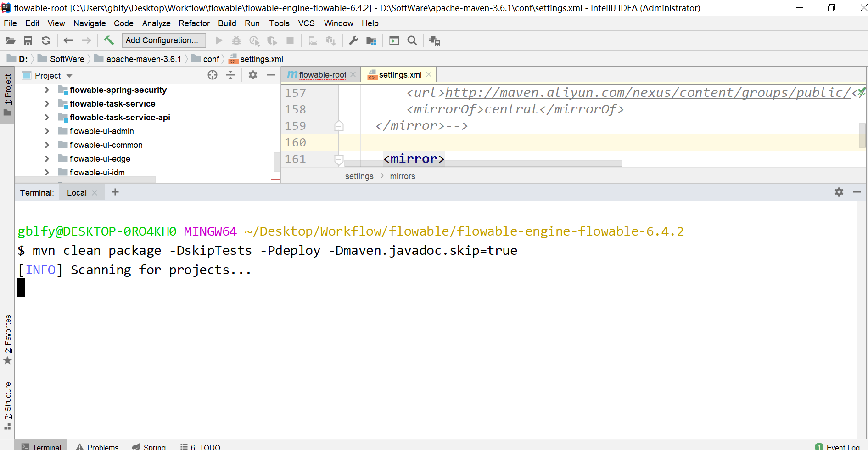Expand the flowable-ui-common folder
Image resolution: width=868 pixels, height=450 pixels.
click(x=47, y=145)
